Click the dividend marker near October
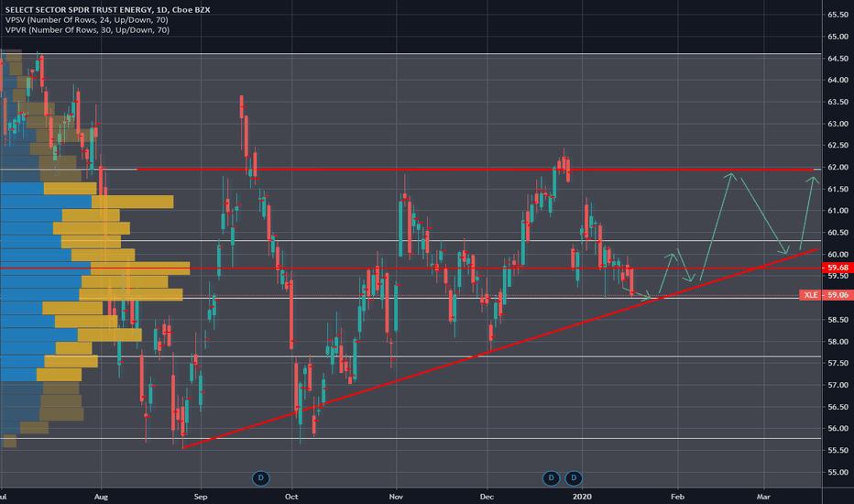854x504 pixels. [261, 478]
